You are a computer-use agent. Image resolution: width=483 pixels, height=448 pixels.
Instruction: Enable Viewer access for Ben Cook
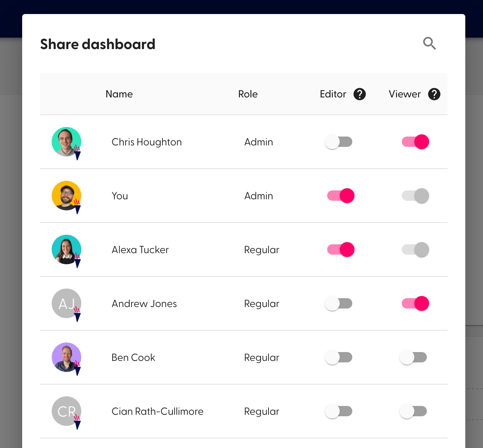point(413,357)
